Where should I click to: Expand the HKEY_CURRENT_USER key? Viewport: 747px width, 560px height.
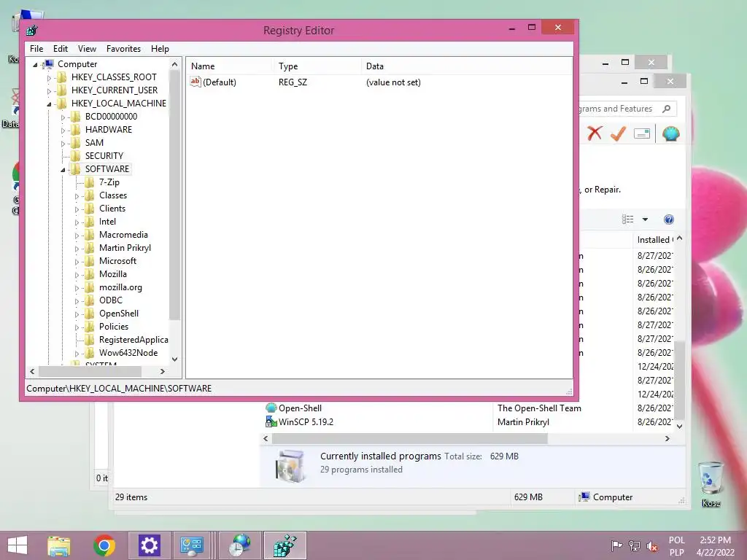click(49, 91)
